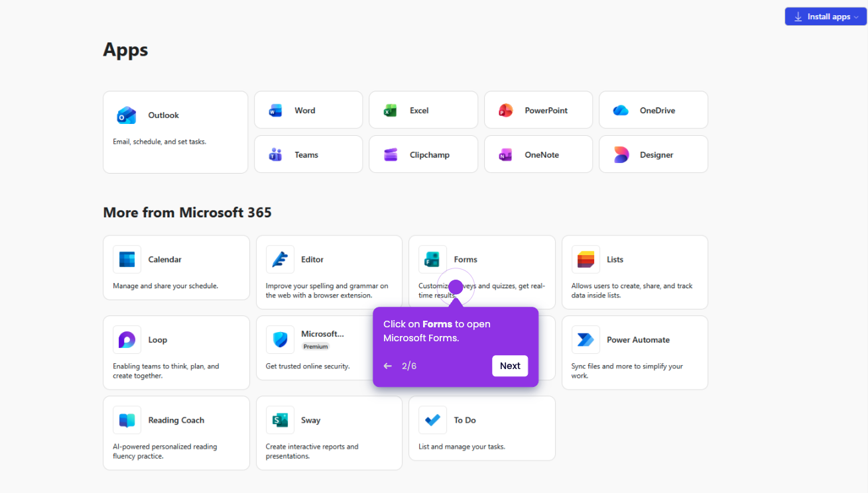Screen dimensions: 868x493
Task: Click the Power Automate icon
Action: coord(586,340)
